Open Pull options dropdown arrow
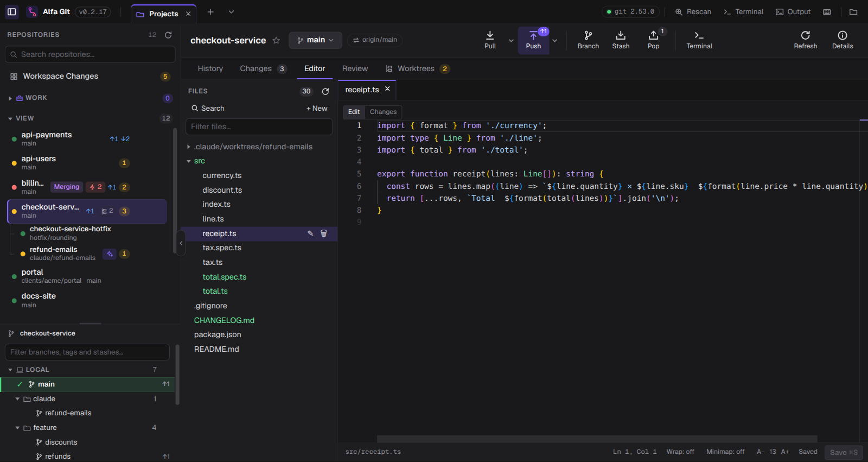 pos(511,40)
